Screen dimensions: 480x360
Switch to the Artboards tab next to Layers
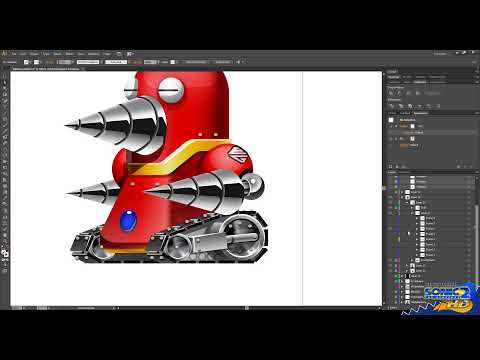[x=404, y=172]
